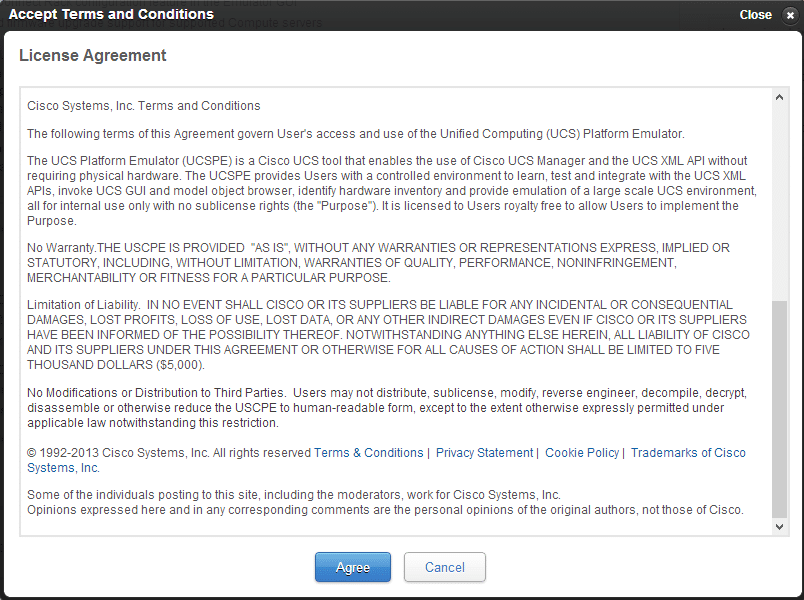Image resolution: width=804 pixels, height=600 pixels.
Task: Close the dialog with the X icon
Action: (789, 15)
